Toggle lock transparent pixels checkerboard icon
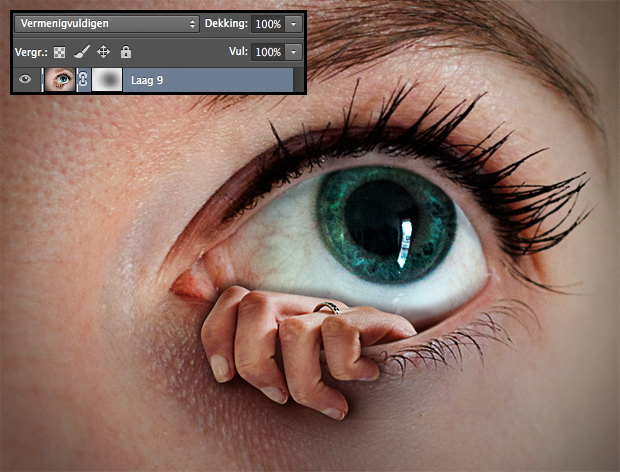Viewport: 620px width, 472px height. click(x=60, y=52)
